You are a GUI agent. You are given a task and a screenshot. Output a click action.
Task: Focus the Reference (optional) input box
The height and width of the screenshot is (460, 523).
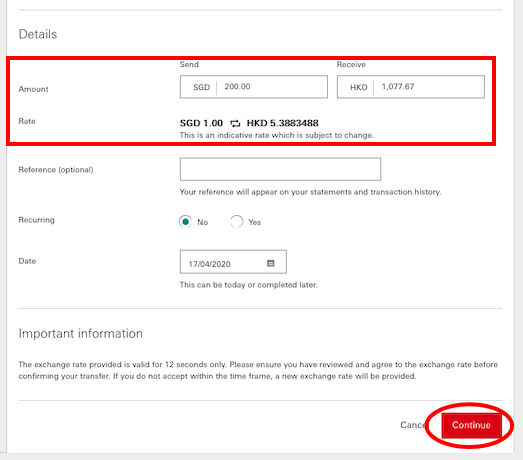pyautogui.click(x=280, y=169)
